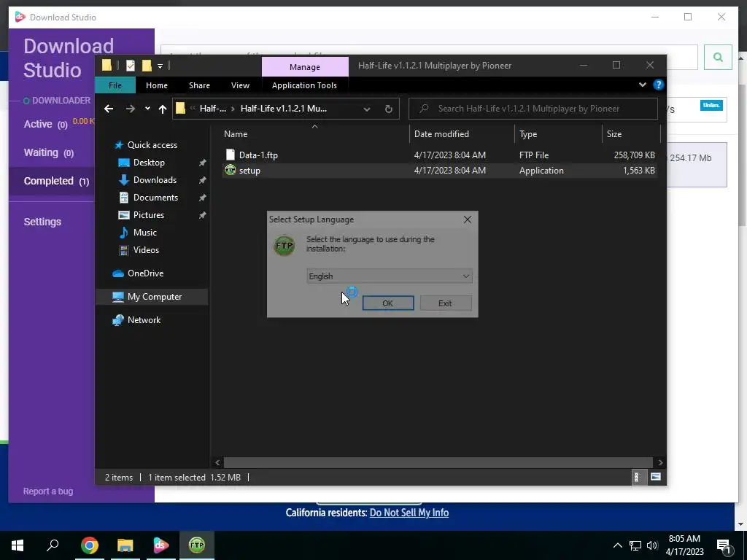The image size is (747, 560).
Task: Expand the Explorer ribbon with the chevron
Action: coord(642,85)
